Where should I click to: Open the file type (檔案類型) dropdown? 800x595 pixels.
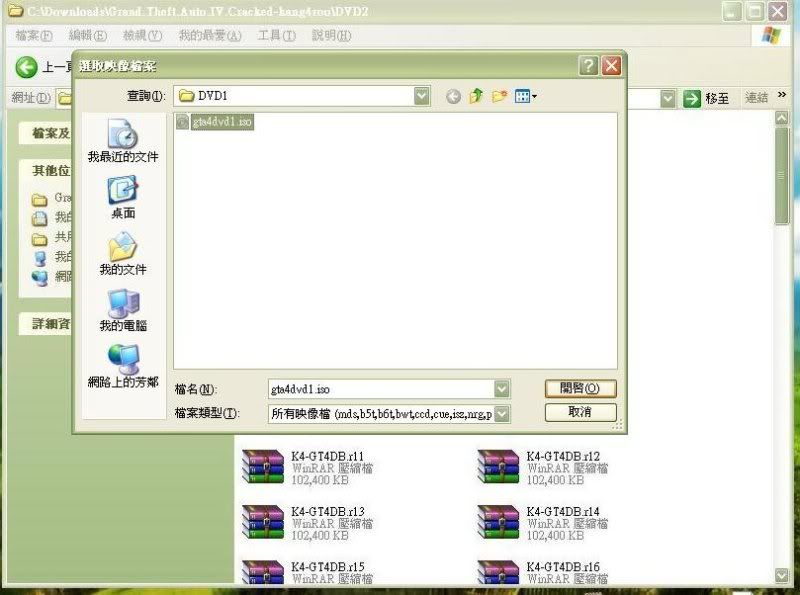coord(502,413)
